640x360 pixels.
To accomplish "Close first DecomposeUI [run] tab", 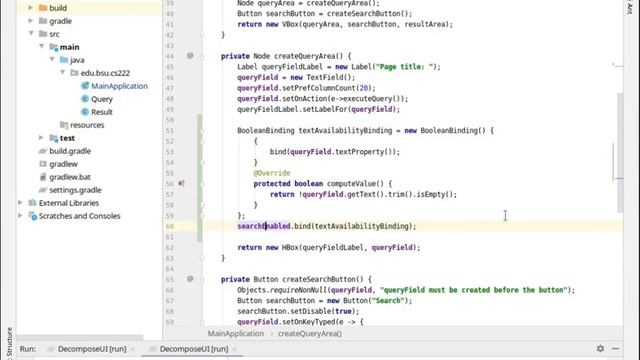I will pyautogui.click(x=133, y=349).
